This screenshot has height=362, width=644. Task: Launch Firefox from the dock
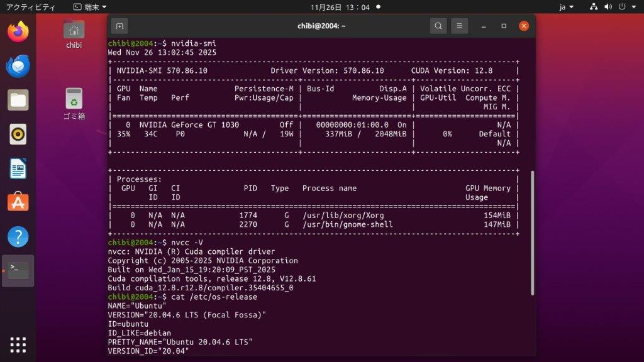(x=18, y=31)
